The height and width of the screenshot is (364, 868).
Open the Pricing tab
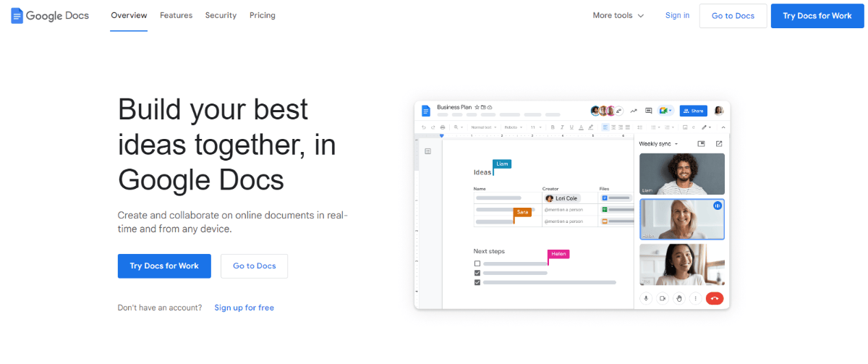coord(262,15)
